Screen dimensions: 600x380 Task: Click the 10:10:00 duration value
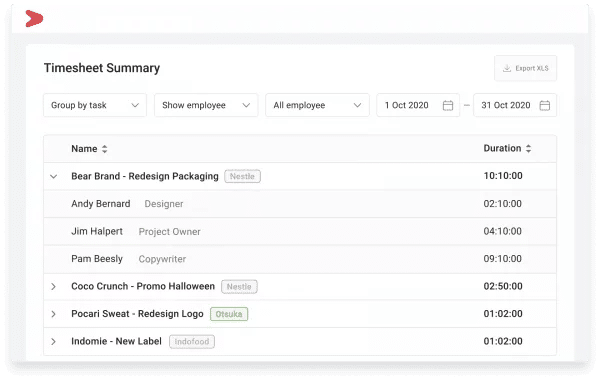[x=503, y=176]
